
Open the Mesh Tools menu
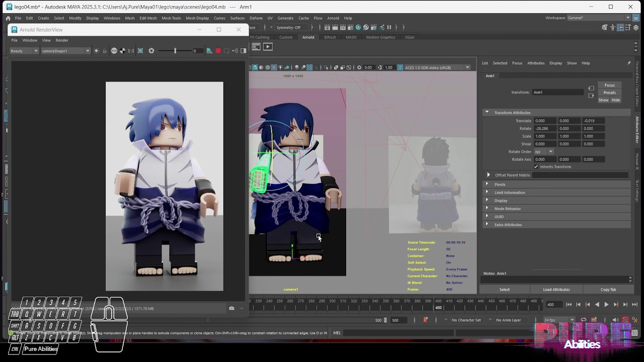click(x=171, y=18)
